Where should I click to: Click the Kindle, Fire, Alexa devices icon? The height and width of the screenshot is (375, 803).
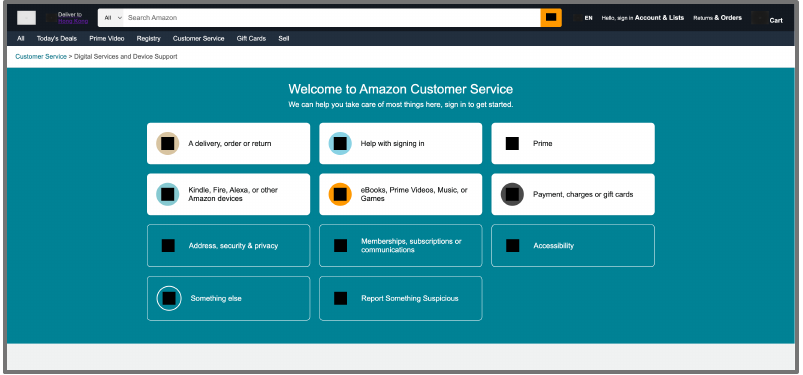pos(167,194)
